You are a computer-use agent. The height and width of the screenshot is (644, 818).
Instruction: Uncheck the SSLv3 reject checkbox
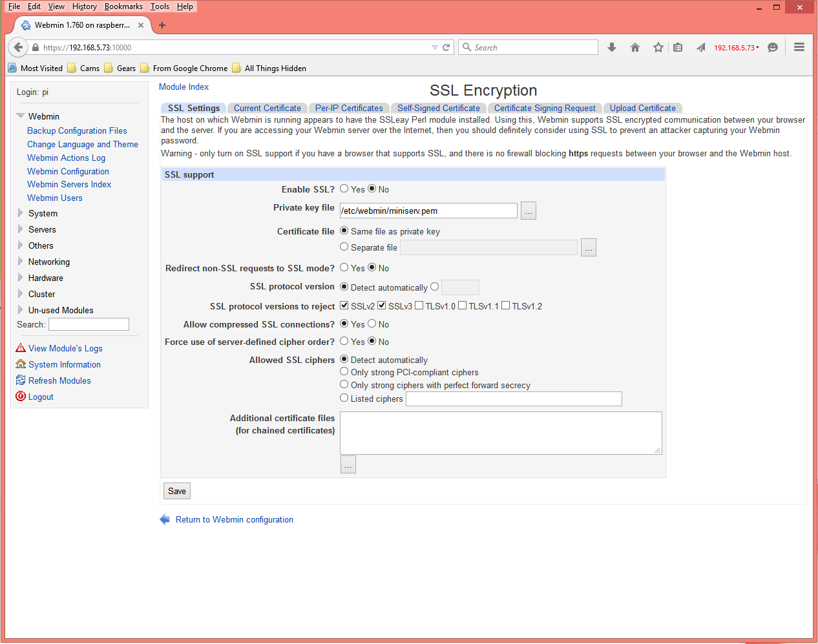click(381, 305)
